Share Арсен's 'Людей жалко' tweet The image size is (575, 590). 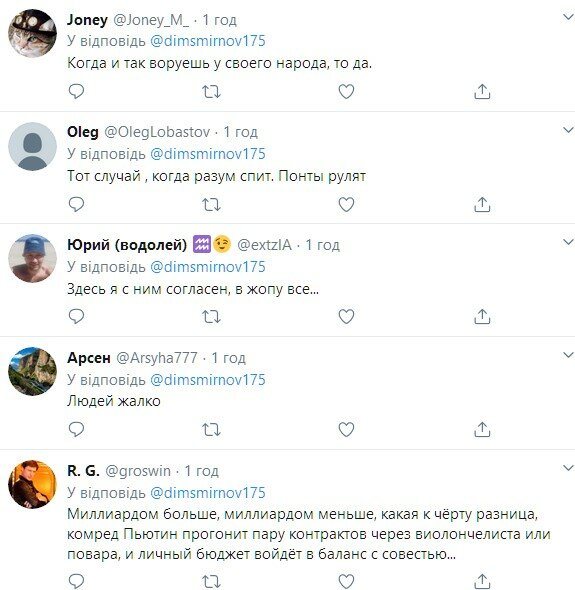coord(482,429)
